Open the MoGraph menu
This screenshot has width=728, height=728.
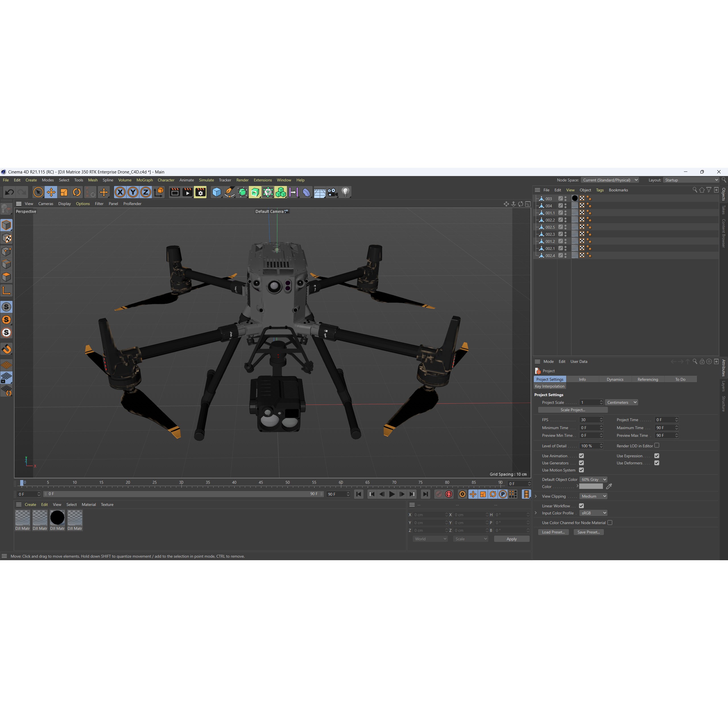pyautogui.click(x=145, y=180)
